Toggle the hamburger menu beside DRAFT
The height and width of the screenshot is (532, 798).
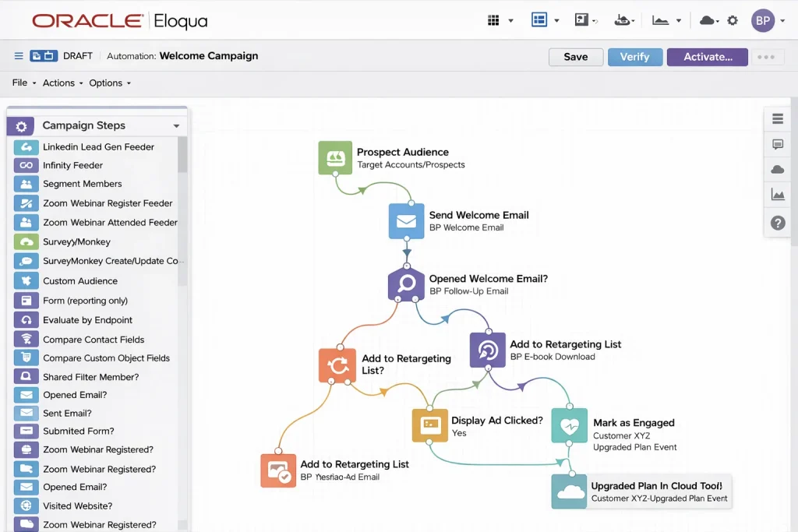coord(19,56)
